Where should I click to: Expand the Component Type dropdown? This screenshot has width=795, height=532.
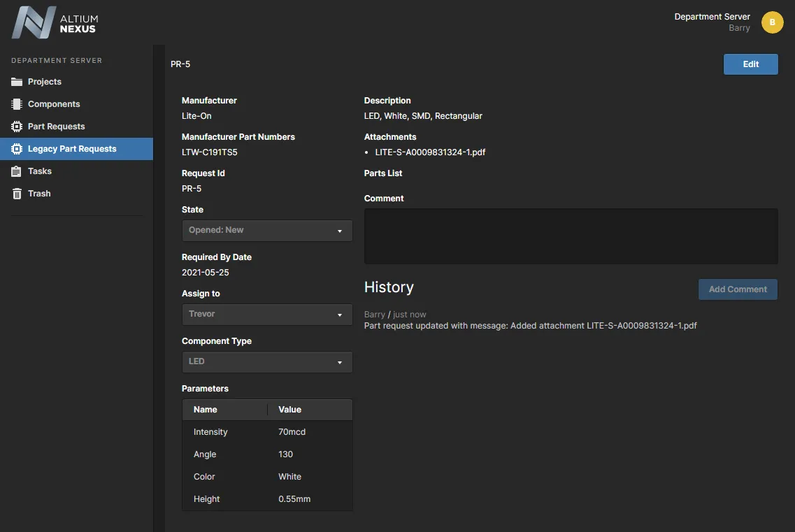267,362
